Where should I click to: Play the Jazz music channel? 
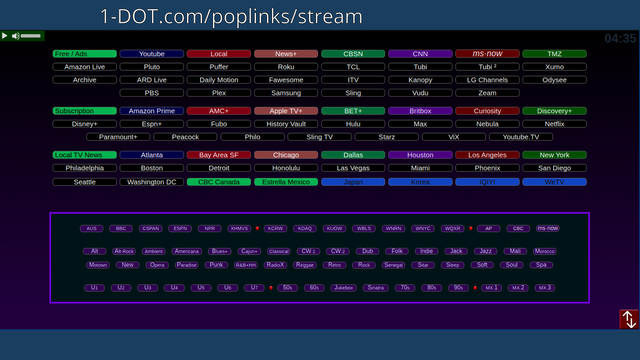pyautogui.click(x=485, y=251)
